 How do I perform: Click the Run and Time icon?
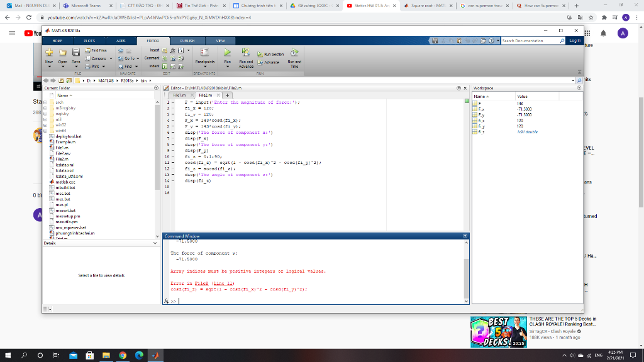(x=294, y=52)
